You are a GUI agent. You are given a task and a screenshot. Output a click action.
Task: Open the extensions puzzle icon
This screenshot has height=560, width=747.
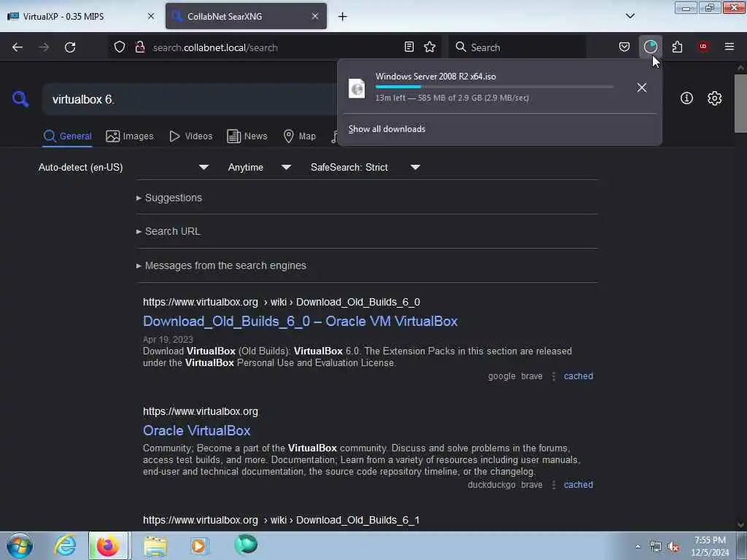[677, 47]
